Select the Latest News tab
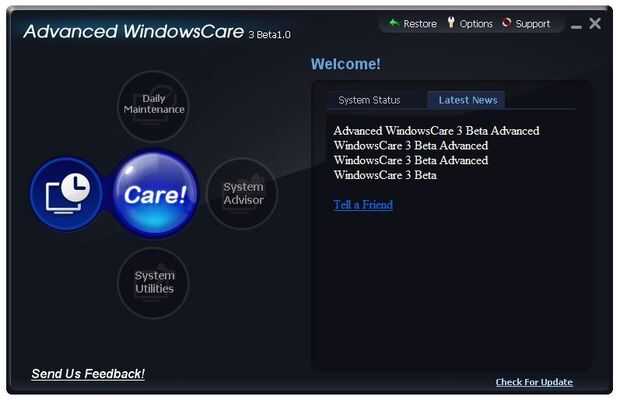This screenshot has width=620, height=400. [467, 100]
